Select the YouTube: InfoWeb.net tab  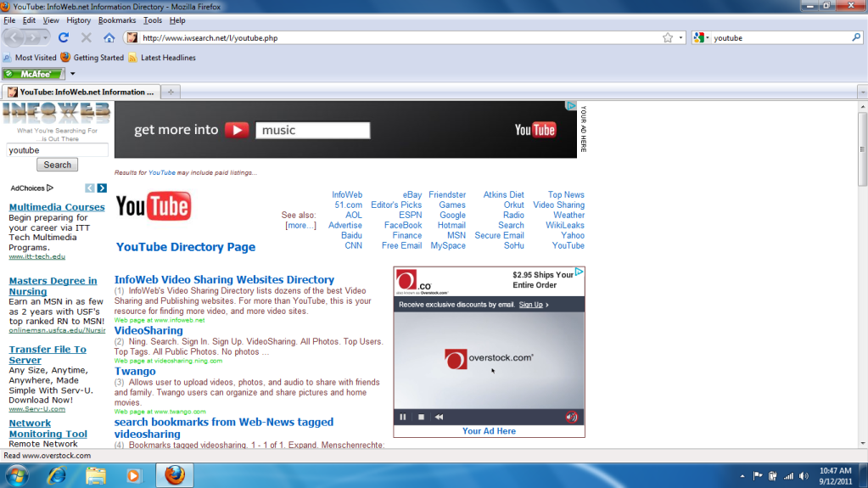coord(81,92)
